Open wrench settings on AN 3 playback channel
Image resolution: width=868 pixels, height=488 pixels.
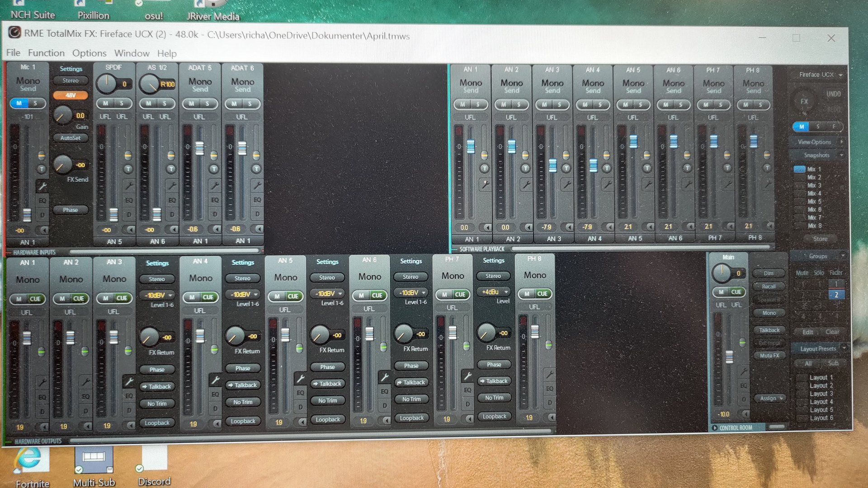[566, 184]
